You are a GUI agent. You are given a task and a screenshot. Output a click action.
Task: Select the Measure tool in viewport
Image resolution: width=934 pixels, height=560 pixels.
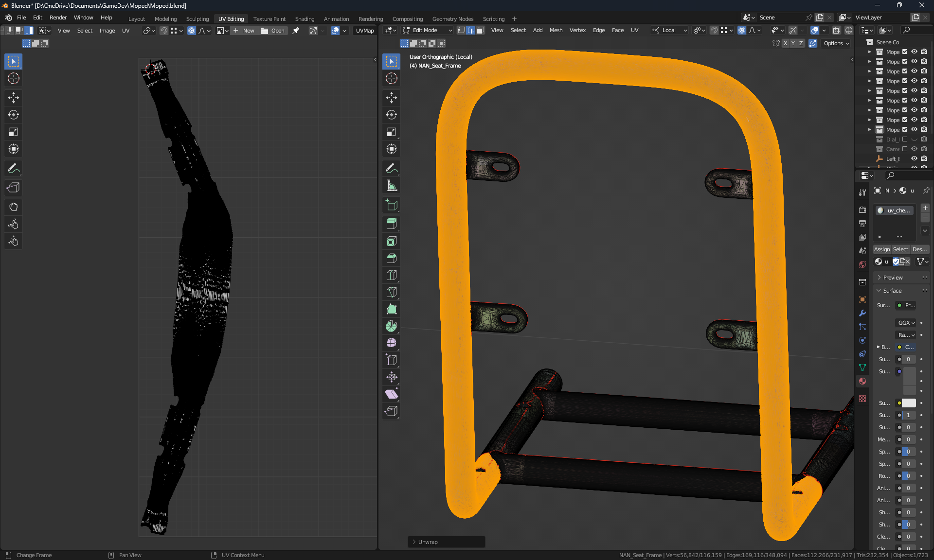[392, 186]
